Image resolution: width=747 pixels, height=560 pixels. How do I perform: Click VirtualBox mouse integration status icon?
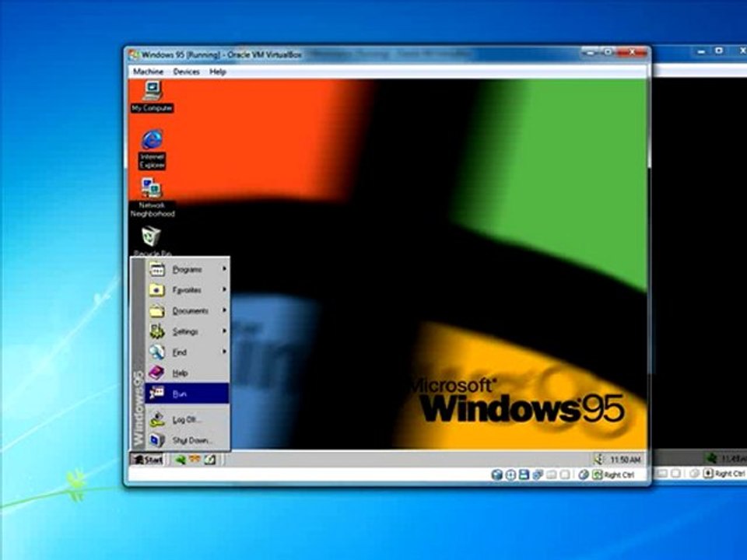click(584, 474)
